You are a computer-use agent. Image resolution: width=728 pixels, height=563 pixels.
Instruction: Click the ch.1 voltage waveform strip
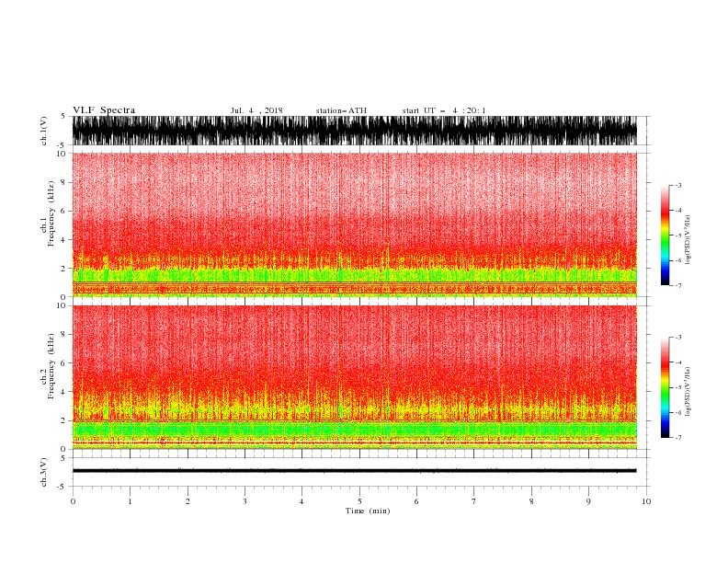(x=355, y=131)
